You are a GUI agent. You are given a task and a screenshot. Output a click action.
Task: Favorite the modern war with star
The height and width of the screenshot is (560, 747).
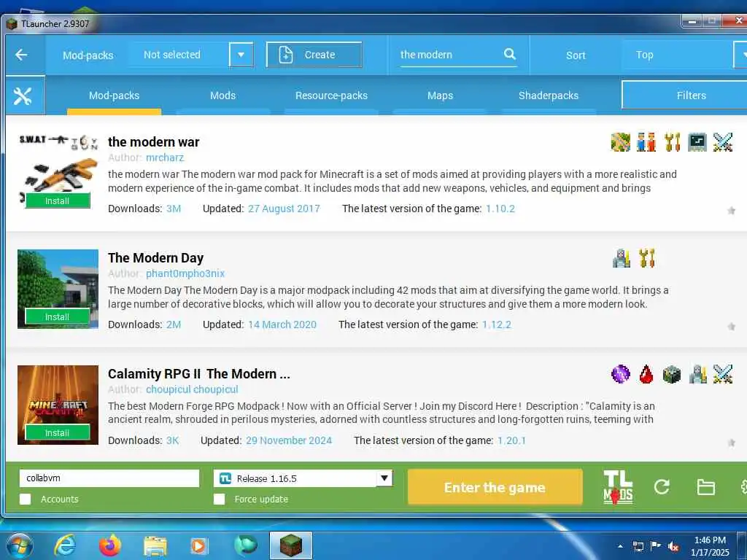pos(731,211)
